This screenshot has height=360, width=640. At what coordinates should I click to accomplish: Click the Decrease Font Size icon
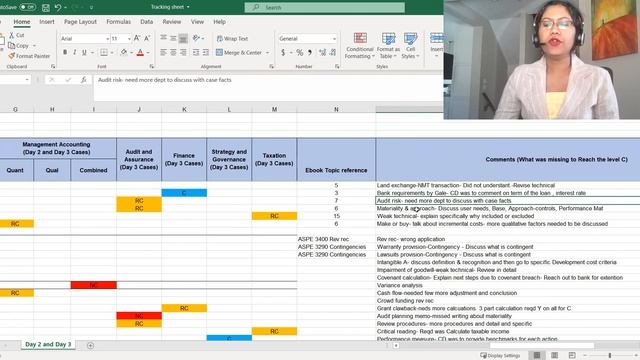[x=147, y=38]
